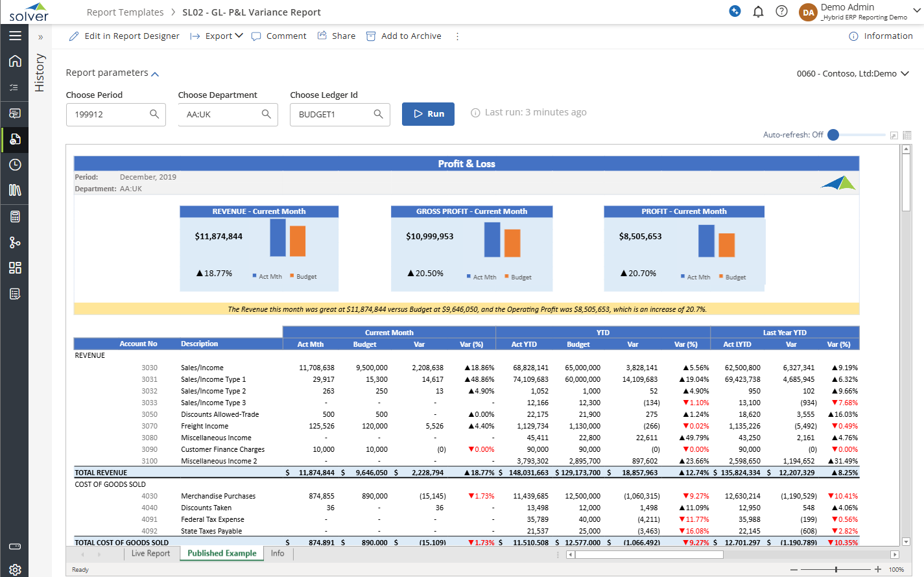Click the more options vertical dots

coord(457,36)
